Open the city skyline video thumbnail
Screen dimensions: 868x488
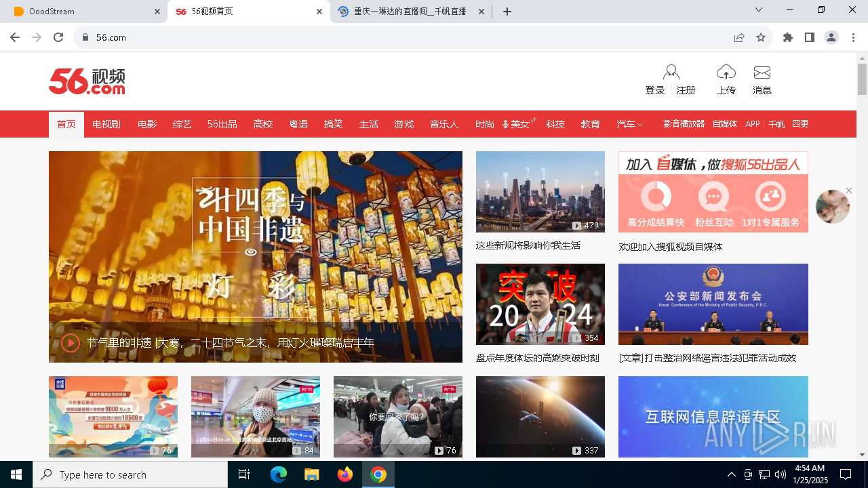(x=540, y=192)
